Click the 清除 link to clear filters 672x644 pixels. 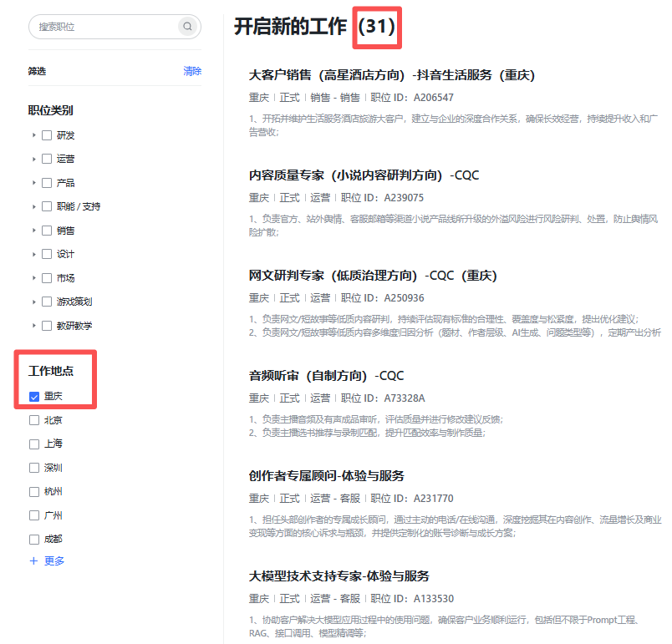click(192, 71)
